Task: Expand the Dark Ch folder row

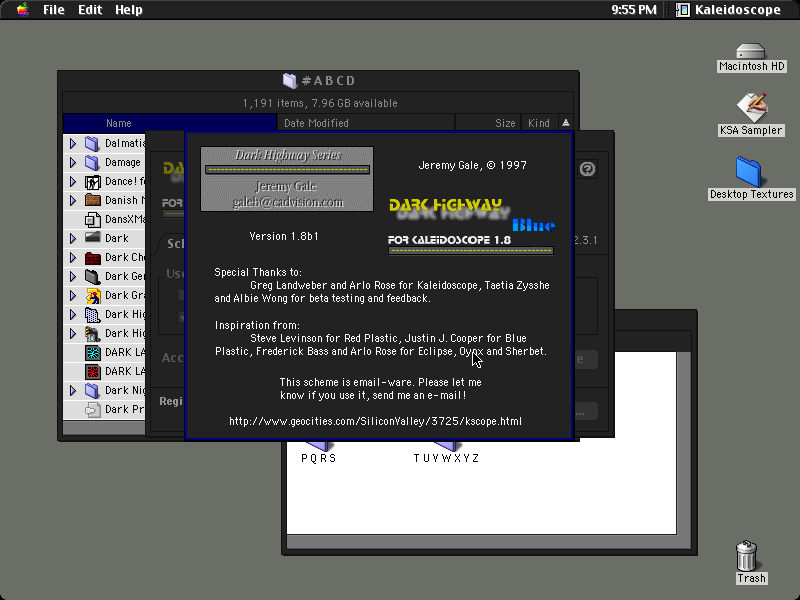Action: tap(73, 257)
